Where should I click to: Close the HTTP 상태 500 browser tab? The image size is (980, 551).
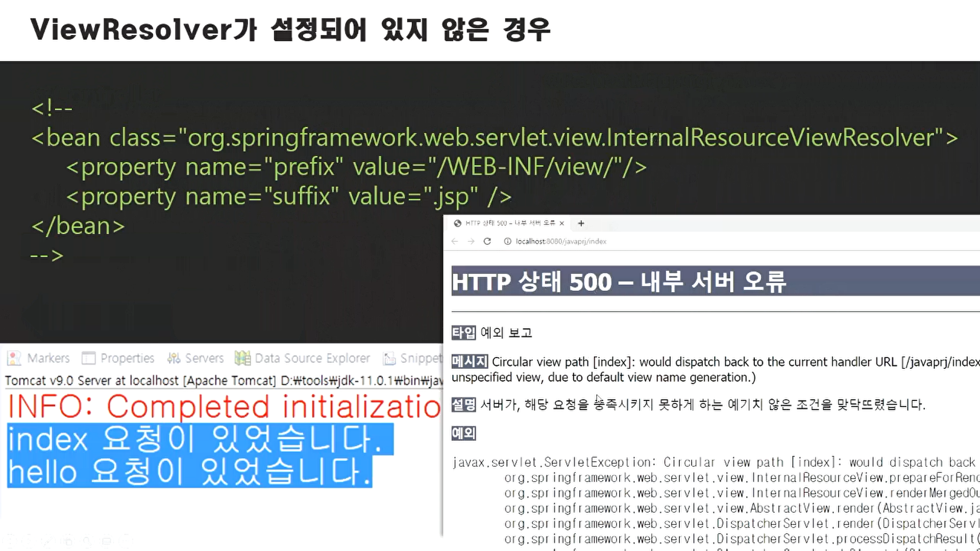(x=561, y=223)
